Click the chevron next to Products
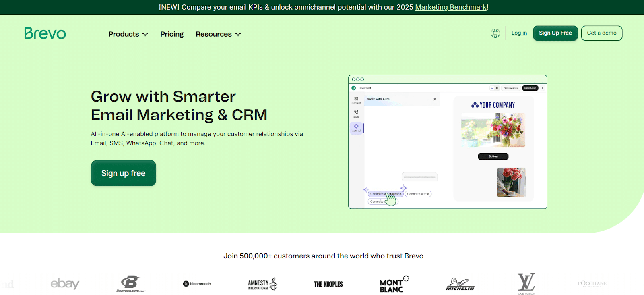The width and height of the screenshot is (644, 295). pyautogui.click(x=145, y=35)
